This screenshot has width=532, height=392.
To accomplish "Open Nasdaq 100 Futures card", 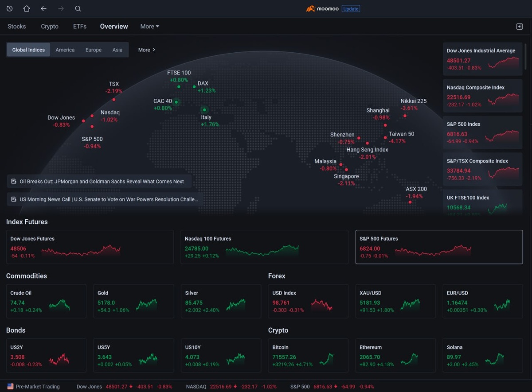I will tap(264, 247).
